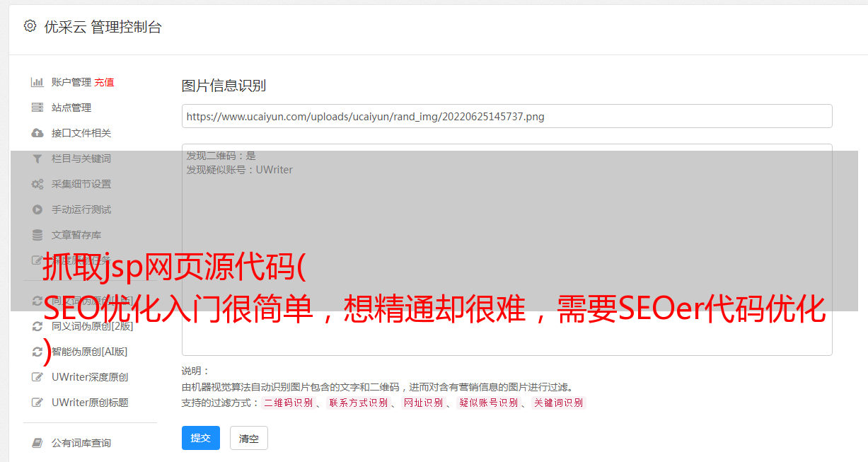The width and height of the screenshot is (868, 462).
Task: Click the image URL input field
Action: pyautogui.click(x=507, y=116)
